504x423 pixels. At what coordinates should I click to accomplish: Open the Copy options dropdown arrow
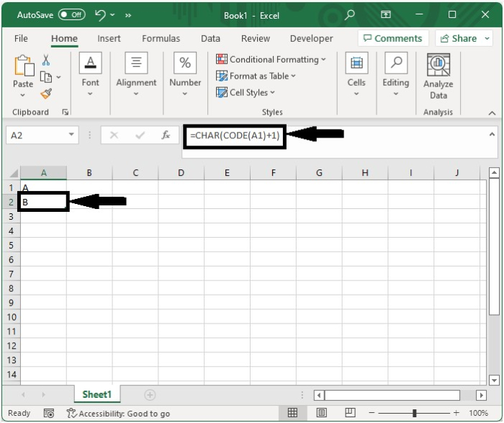(x=58, y=77)
